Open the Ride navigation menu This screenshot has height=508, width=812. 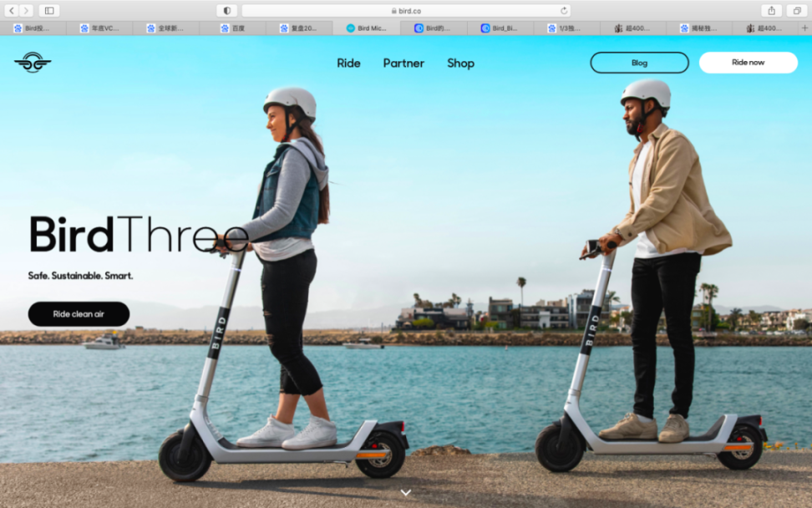click(x=348, y=63)
